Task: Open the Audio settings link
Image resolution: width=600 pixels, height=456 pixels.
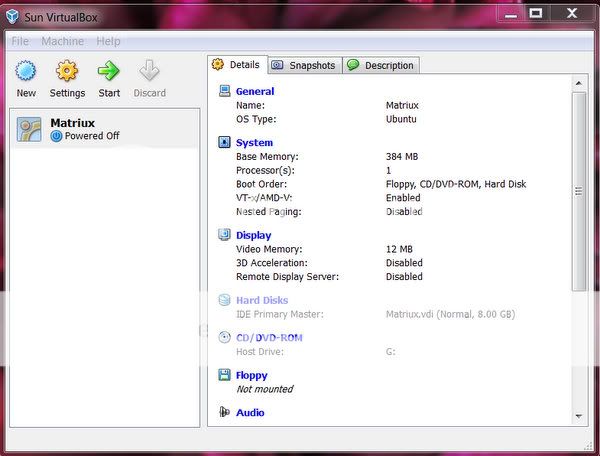Action: coord(250,413)
